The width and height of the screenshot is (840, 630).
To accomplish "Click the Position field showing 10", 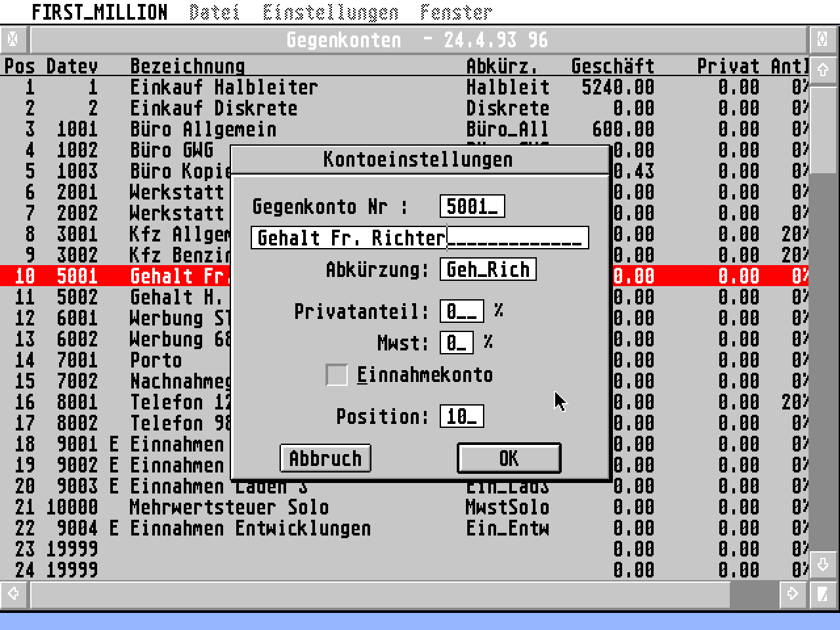I will point(461,415).
